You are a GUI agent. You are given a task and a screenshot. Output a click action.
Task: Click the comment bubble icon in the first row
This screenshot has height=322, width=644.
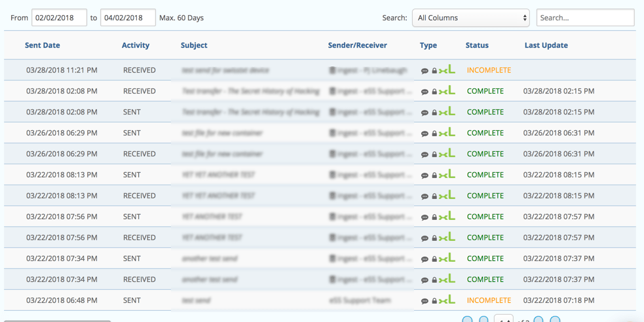pyautogui.click(x=425, y=71)
